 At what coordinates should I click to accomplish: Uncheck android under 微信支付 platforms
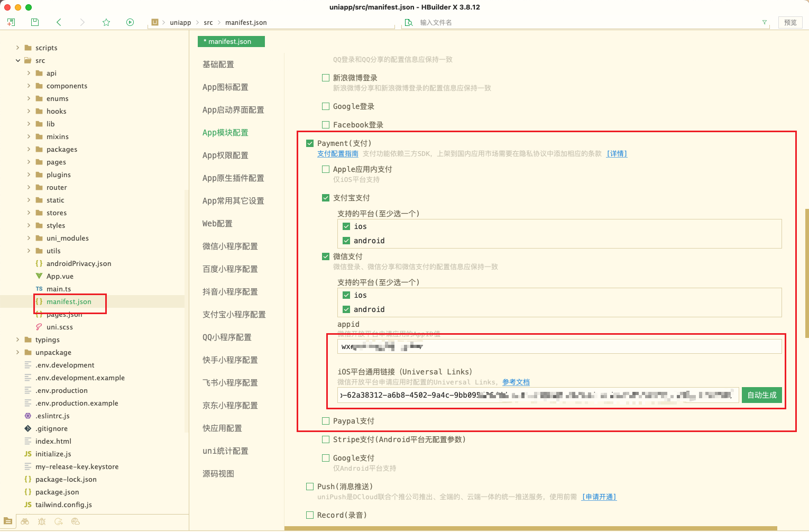346,309
